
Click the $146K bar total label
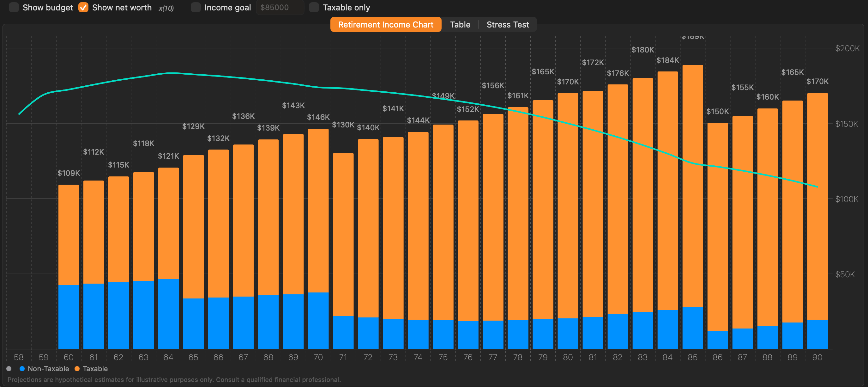pyautogui.click(x=318, y=117)
